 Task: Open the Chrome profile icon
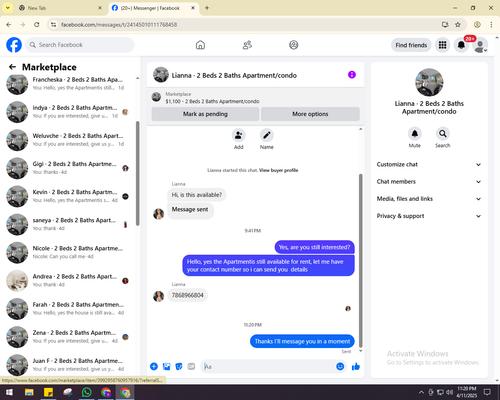coord(477,24)
